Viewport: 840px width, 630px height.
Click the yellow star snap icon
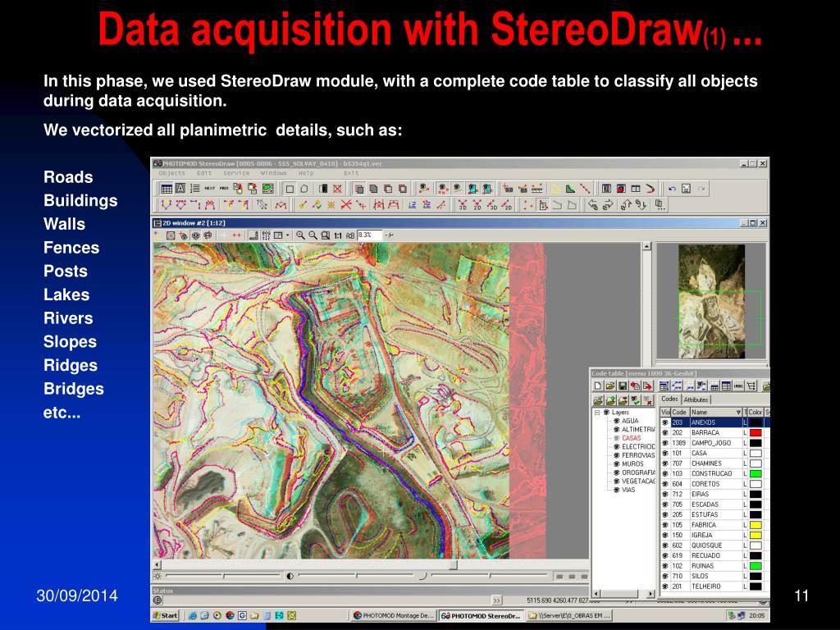(331, 204)
